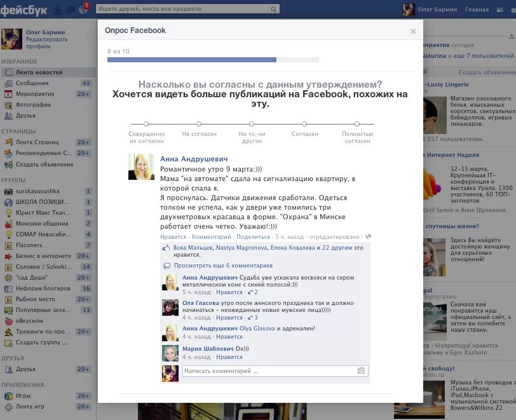Open Olya Glasova mention link
The height and width of the screenshot is (420, 516).
click(257, 328)
